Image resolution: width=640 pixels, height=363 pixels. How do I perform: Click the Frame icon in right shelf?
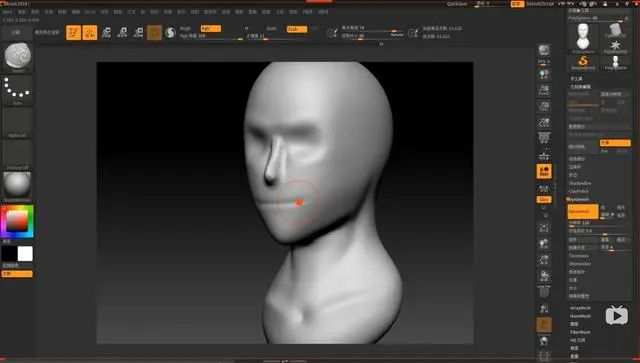tap(544, 227)
